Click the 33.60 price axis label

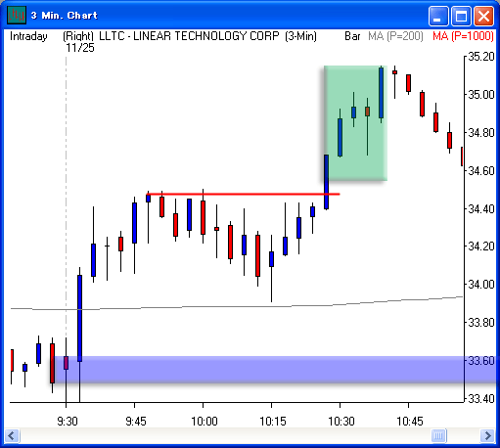pos(481,361)
